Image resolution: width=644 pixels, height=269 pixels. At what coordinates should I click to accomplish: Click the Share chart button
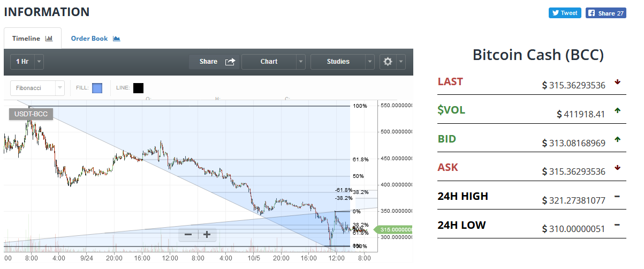214,62
